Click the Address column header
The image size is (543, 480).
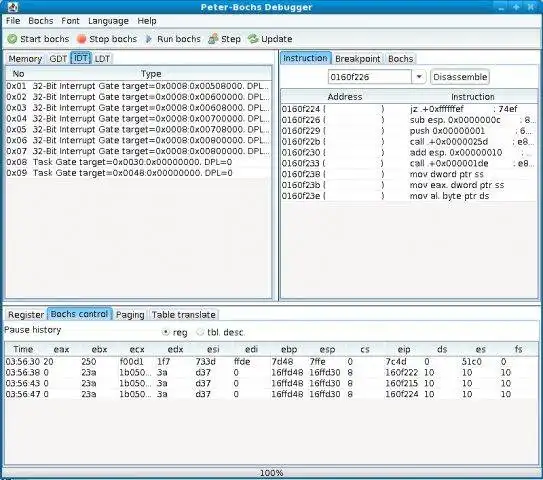pos(345,97)
